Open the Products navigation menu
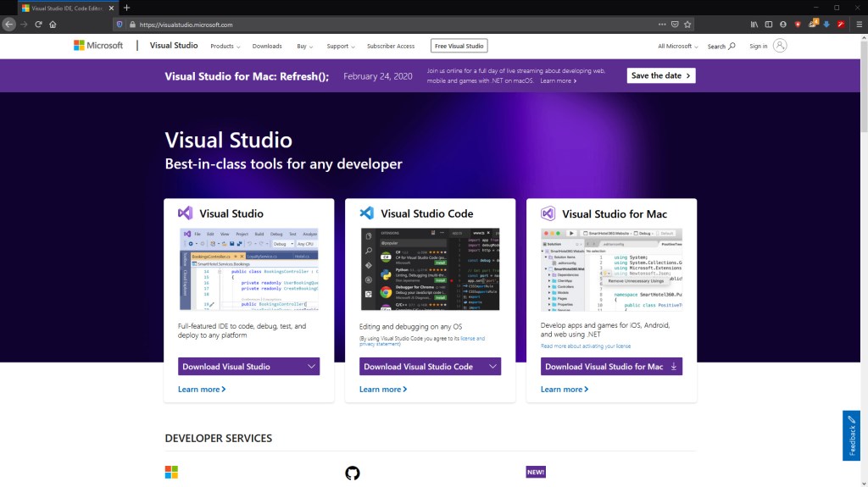 [225, 46]
